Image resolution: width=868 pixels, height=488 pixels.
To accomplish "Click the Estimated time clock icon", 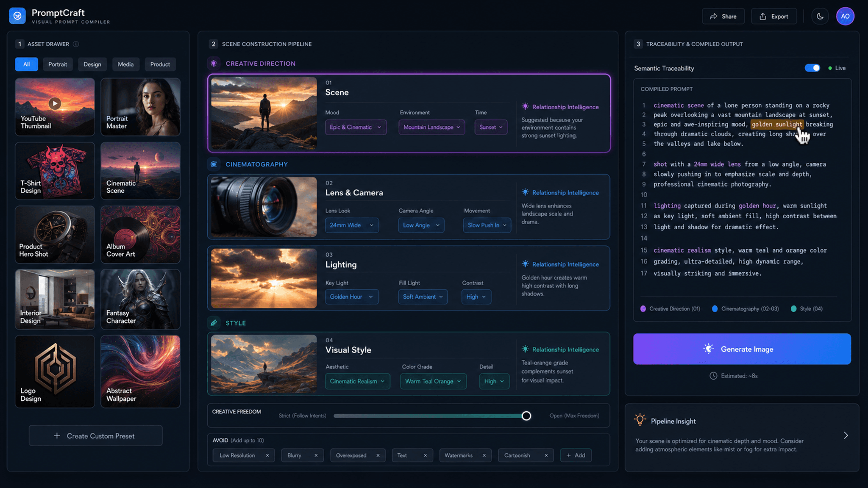I will pos(713,376).
